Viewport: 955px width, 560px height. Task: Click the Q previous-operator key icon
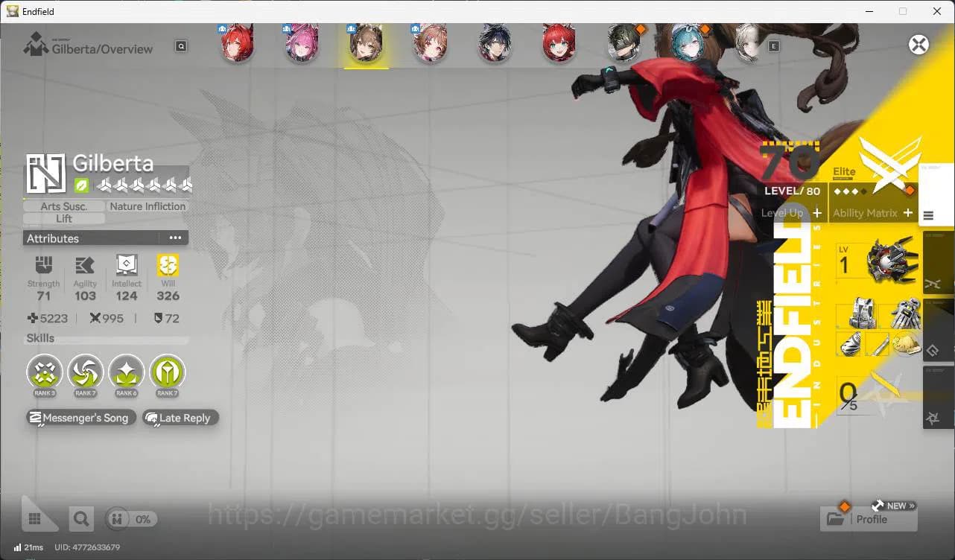[181, 46]
